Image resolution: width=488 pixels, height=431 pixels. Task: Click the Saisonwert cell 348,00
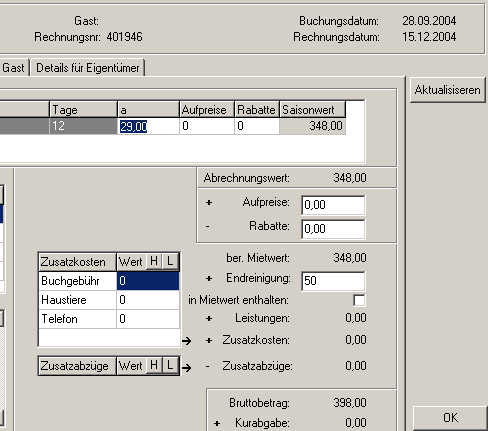click(312, 126)
